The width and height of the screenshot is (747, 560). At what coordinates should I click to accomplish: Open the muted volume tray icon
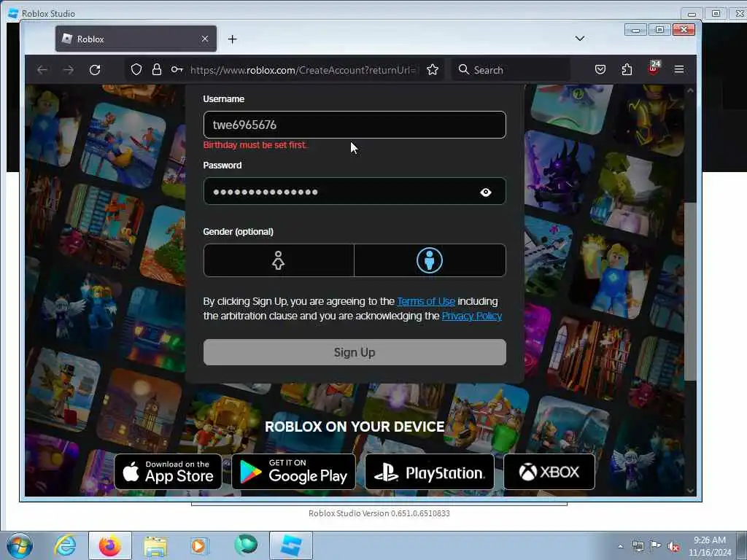[x=673, y=546]
